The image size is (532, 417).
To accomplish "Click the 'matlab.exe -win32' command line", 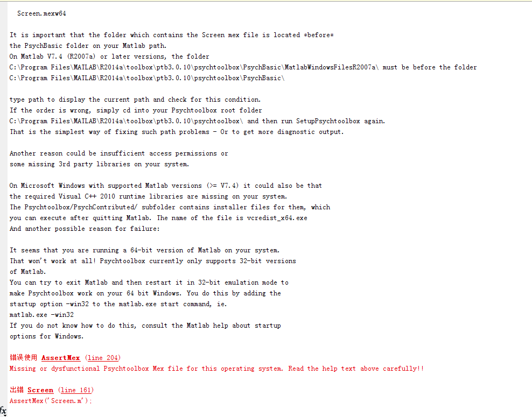I will coord(41,315).
